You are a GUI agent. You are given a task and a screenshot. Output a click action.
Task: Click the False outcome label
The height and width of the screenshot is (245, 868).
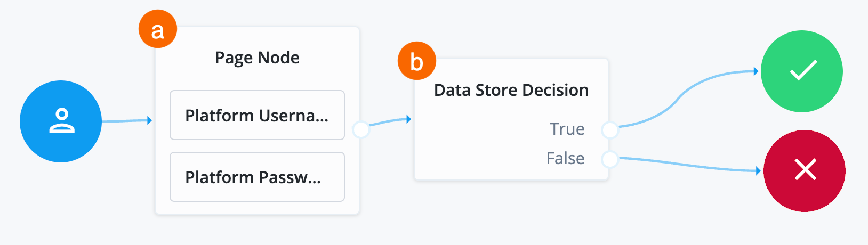[565, 158]
